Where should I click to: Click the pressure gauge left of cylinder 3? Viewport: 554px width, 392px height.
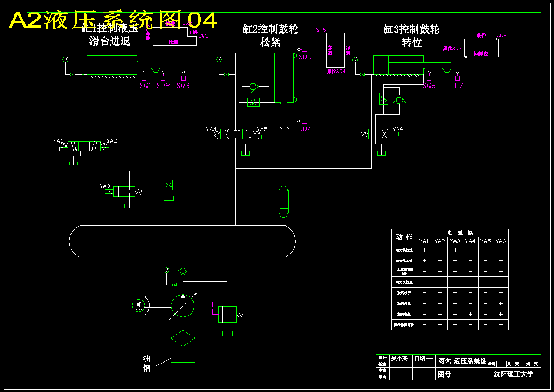355,60
